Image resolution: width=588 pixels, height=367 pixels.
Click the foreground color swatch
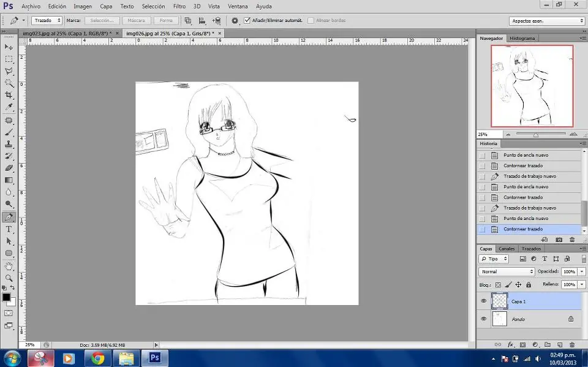point(6,297)
